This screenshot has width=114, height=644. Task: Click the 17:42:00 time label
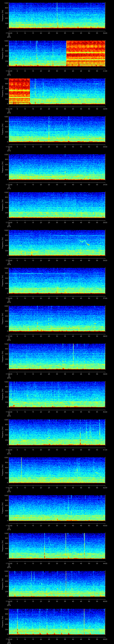(x=9, y=525)
